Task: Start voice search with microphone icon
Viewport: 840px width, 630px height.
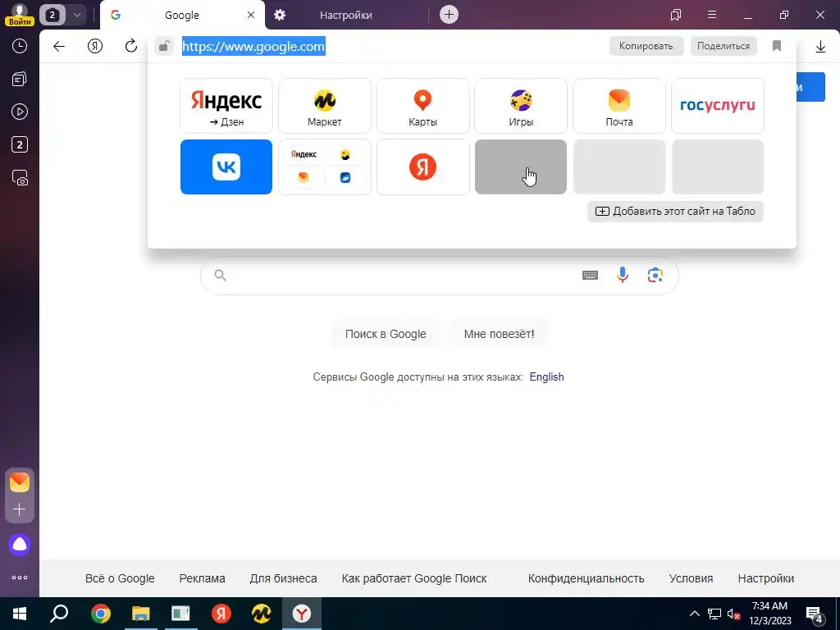Action: coord(623,276)
